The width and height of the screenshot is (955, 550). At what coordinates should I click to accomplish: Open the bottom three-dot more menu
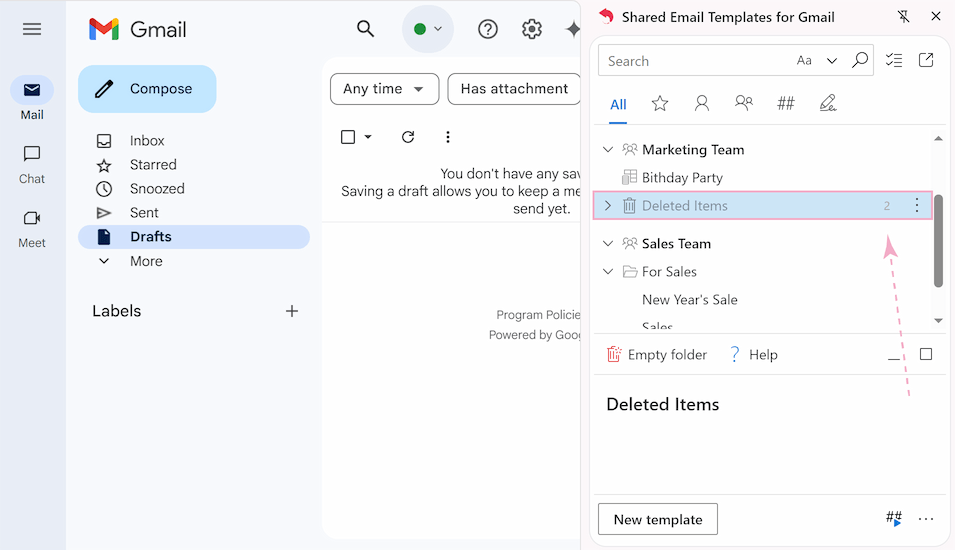pyautogui.click(x=926, y=519)
